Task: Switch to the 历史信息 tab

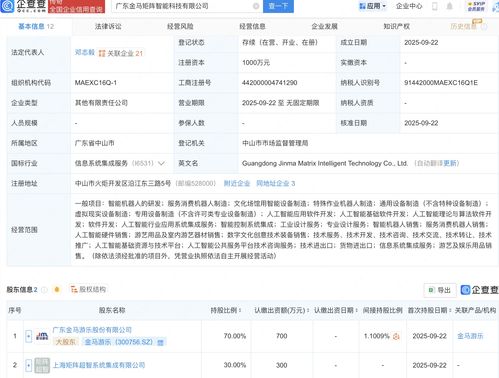Action: (x=463, y=26)
